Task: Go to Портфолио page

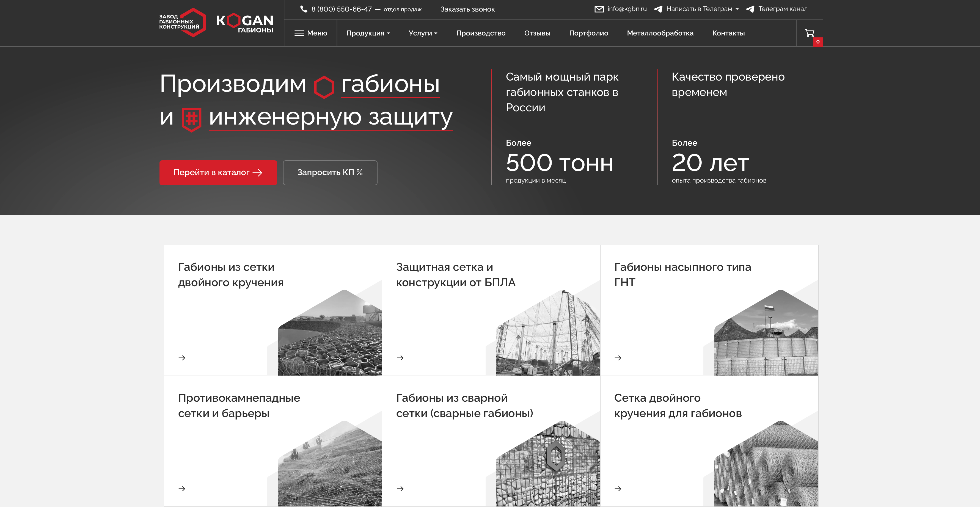Action: tap(588, 33)
